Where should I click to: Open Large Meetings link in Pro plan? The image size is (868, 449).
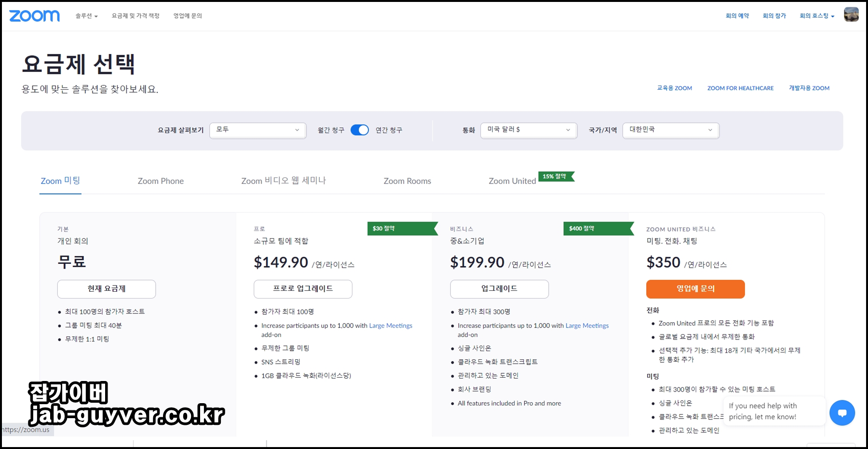(x=391, y=326)
